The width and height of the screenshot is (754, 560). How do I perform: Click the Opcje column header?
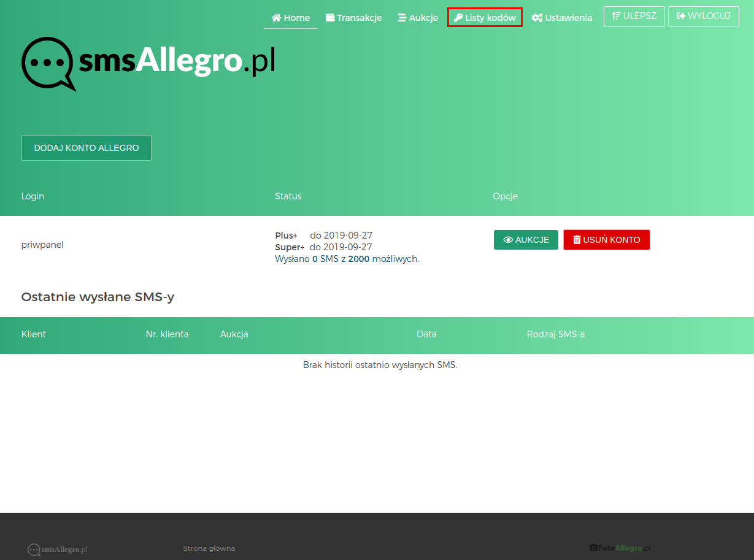[506, 196]
